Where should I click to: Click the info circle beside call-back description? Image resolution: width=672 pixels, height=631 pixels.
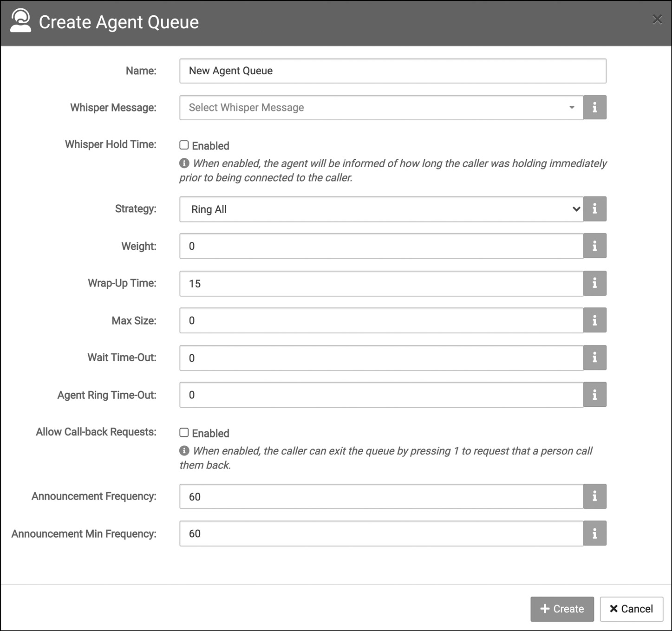pyautogui.click(x=185, y=450)
